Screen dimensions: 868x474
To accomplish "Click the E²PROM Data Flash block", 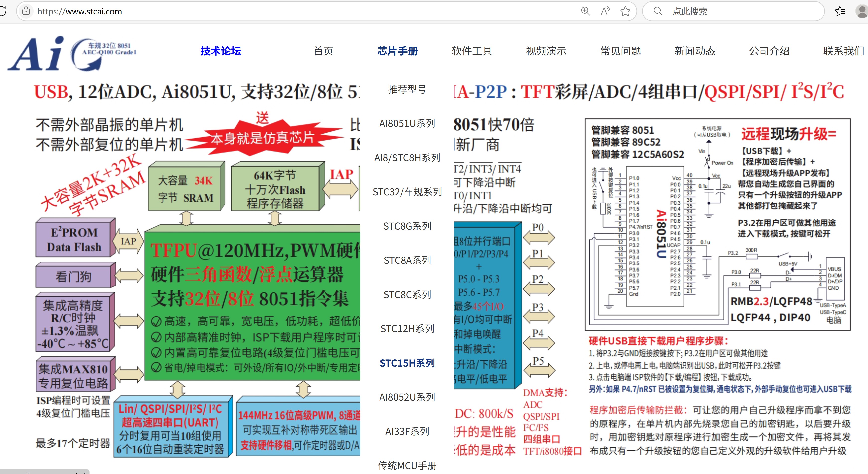I will [x=75, y=238].
